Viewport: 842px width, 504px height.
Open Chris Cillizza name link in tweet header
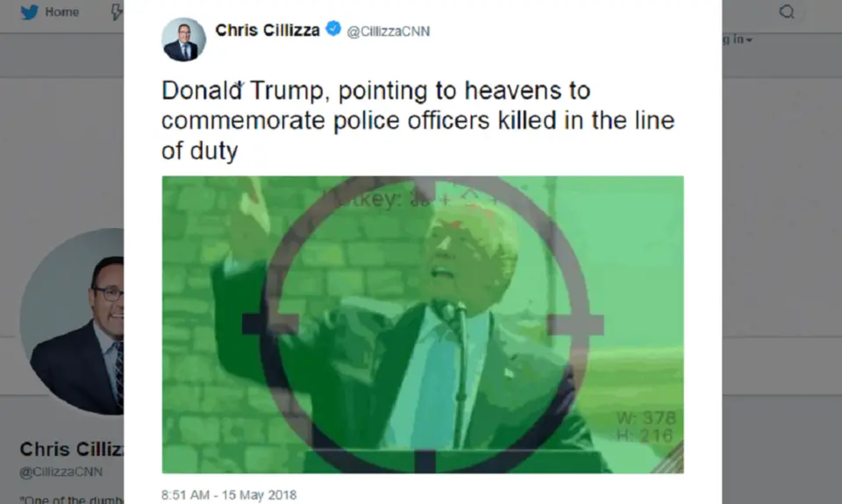pyautogui.click(x=268, y=30)
